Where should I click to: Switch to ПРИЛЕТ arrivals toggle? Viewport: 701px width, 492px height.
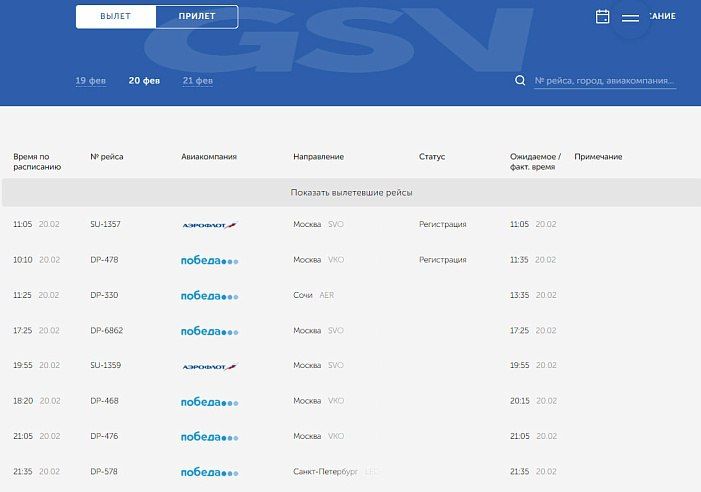coord(197,17)
